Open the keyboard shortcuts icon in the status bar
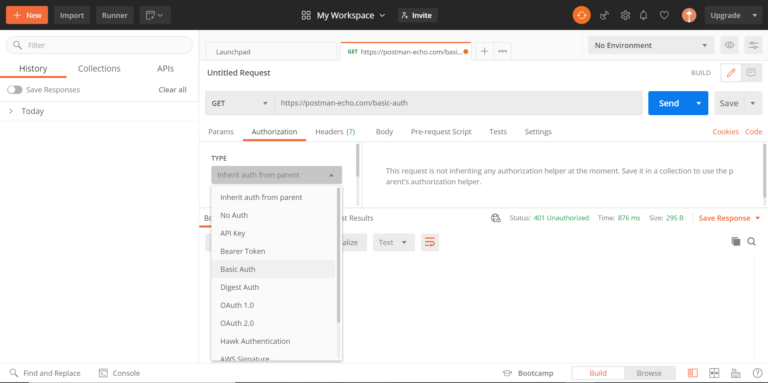The image size is (768, 383). (x=735, y=373)
